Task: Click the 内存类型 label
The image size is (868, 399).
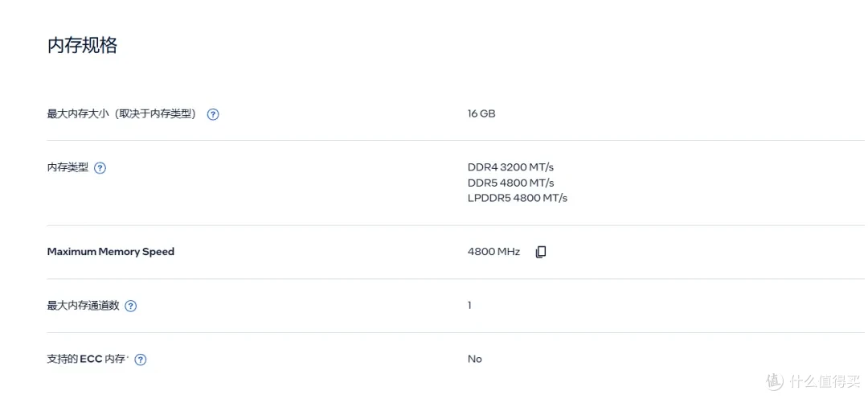Action: (68, 167)
